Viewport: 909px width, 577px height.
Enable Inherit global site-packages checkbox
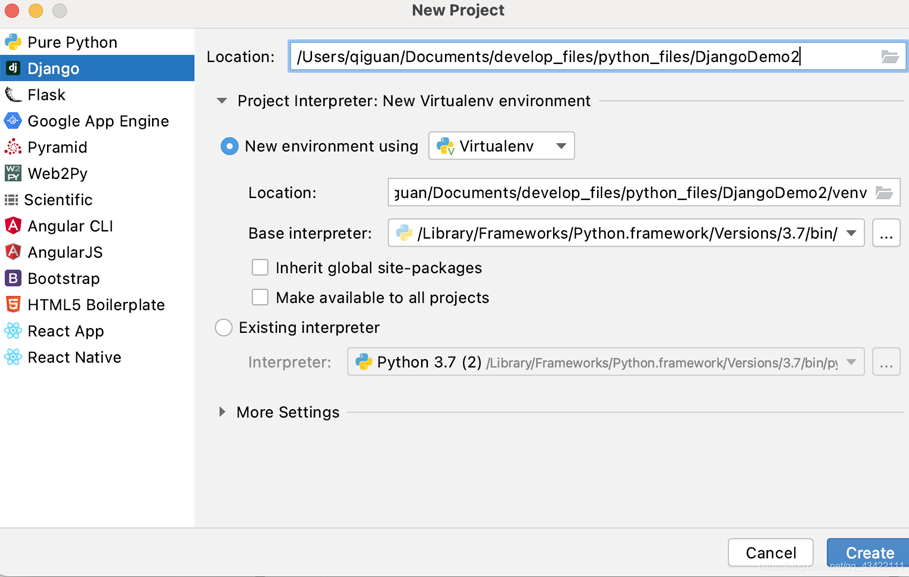[x=260, y=268]
